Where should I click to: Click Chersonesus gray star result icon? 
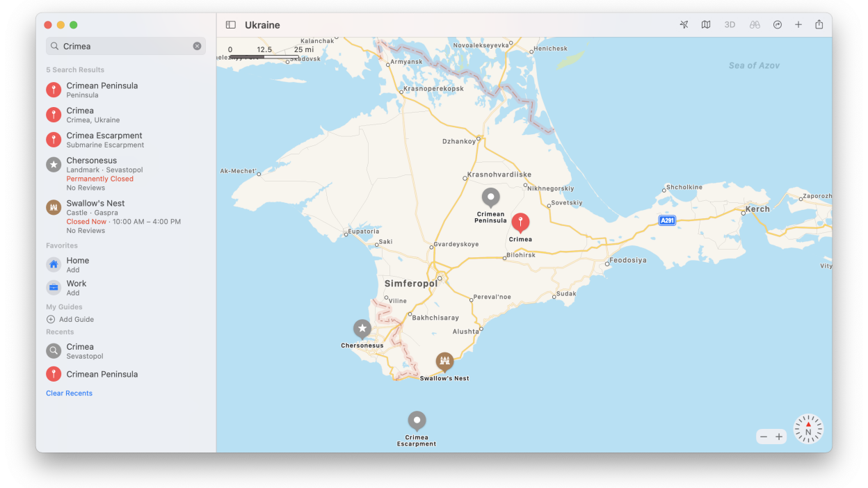pyautogui.click(x=54, y=164)
